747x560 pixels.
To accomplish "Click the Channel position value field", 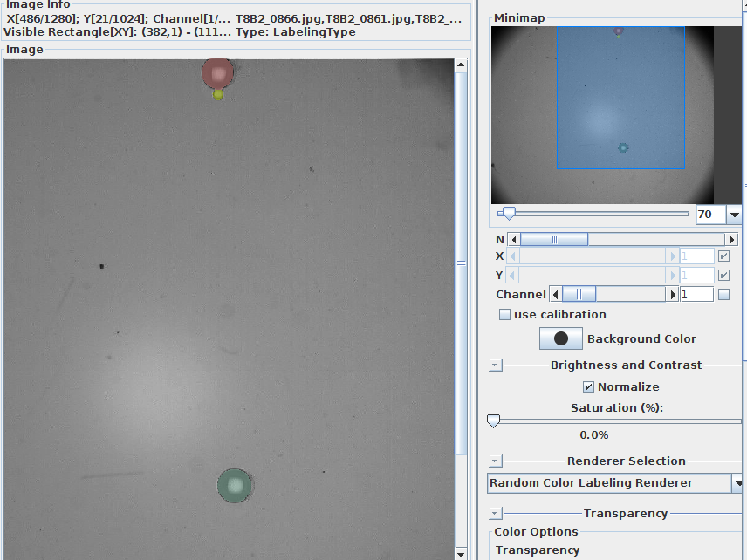I will [696, 295].
